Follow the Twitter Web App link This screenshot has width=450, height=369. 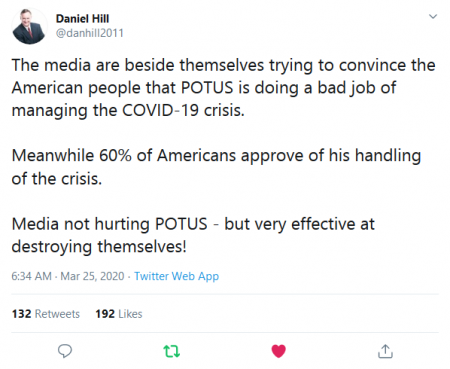tap(176, 276)
